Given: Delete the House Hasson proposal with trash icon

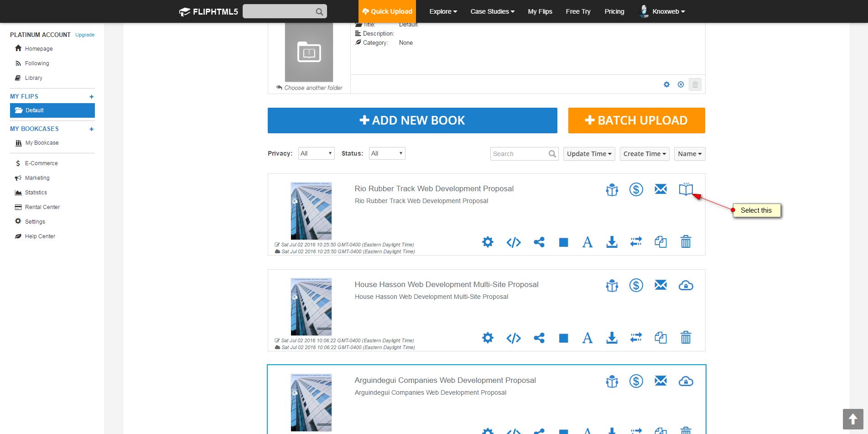Looking at the screenshot, I should (x=686, y=338).
